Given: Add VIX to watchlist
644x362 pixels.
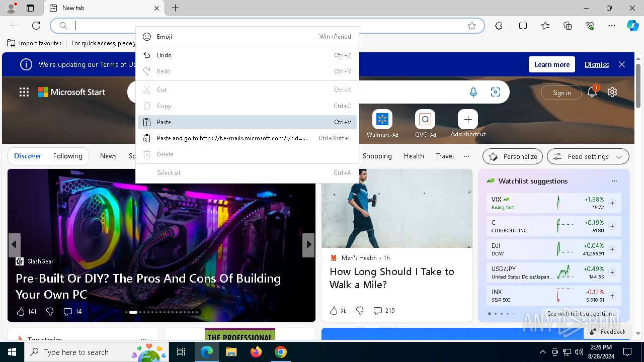Looking at the screenshot, I should (612, 203).
